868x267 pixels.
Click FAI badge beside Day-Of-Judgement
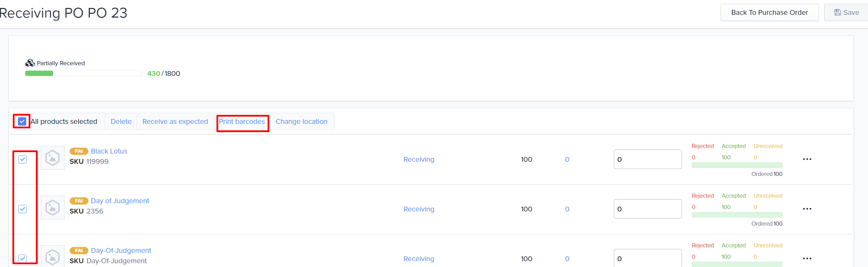click(x=79, y=250)
